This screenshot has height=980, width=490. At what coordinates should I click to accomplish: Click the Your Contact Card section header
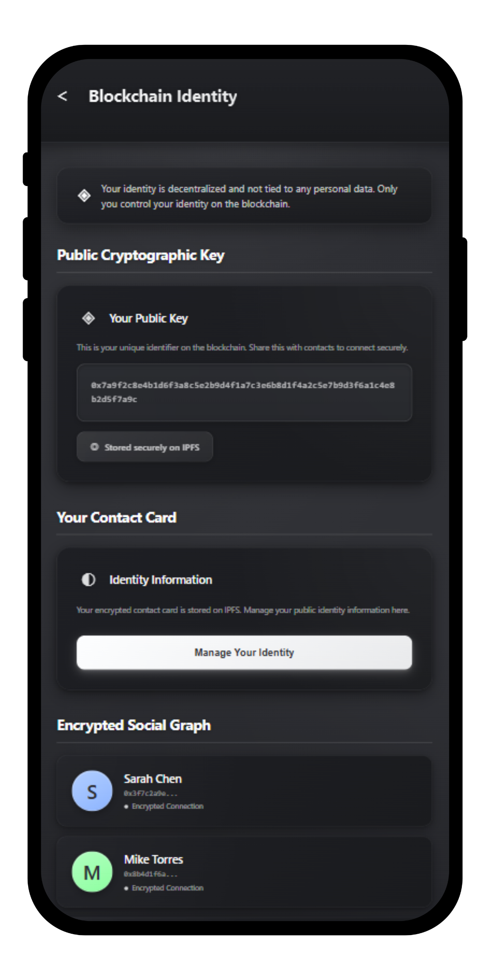(x=117, y=517)
